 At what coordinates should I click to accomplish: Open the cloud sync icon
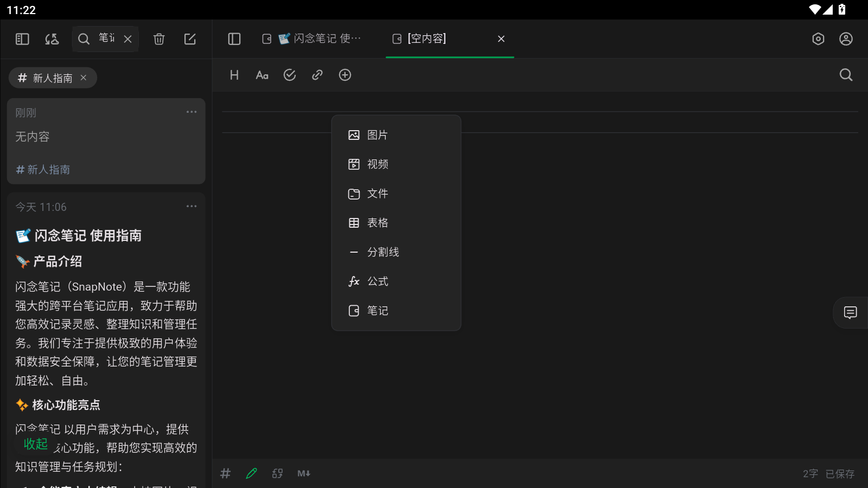click(x=52, y=38)
